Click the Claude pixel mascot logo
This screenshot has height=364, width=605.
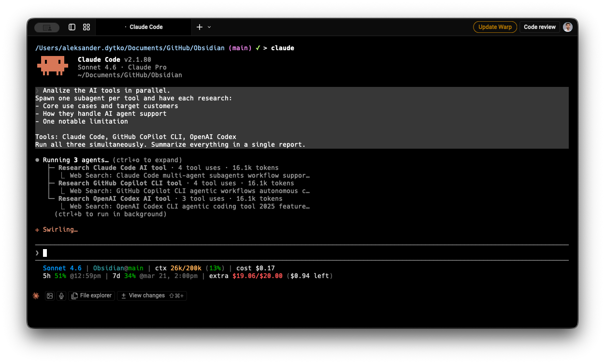click(53, 66)
